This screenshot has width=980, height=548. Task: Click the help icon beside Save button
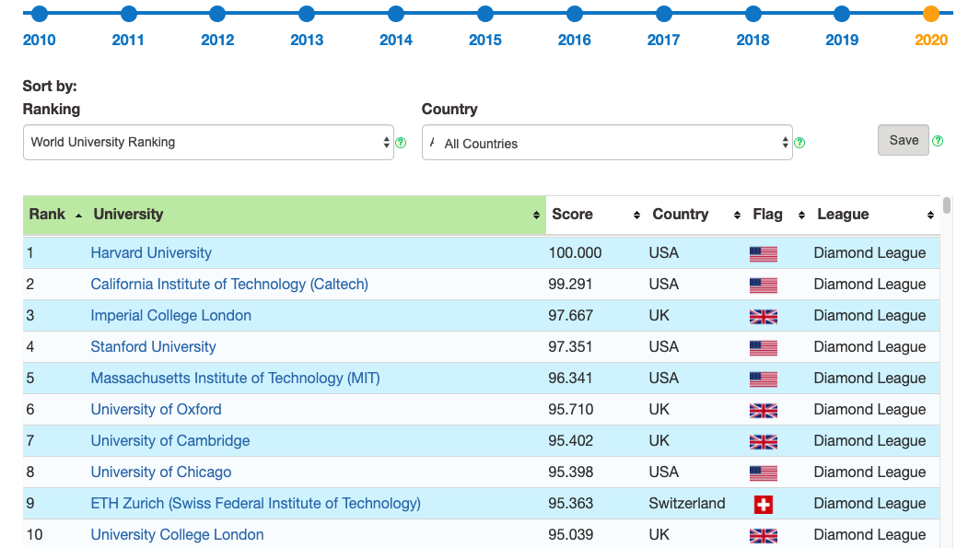(x=938, y=141)
